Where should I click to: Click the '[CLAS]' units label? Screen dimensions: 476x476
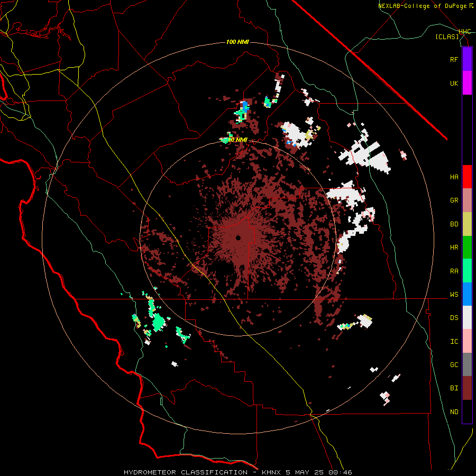447,36
